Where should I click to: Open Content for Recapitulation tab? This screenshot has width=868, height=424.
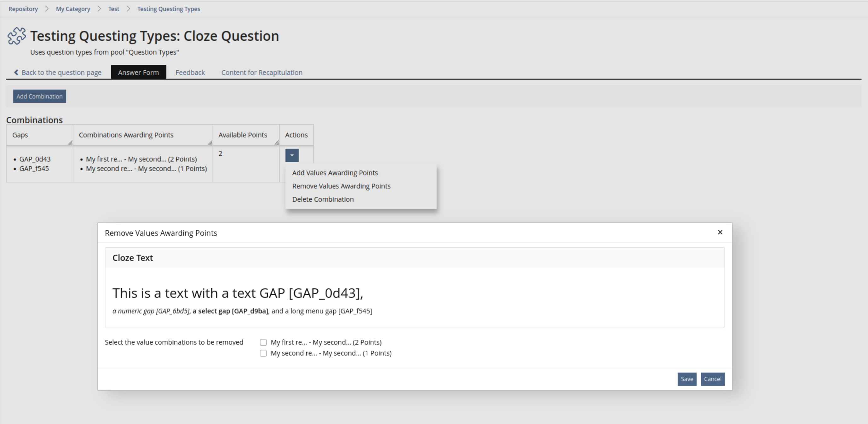[x=262, y=73]
